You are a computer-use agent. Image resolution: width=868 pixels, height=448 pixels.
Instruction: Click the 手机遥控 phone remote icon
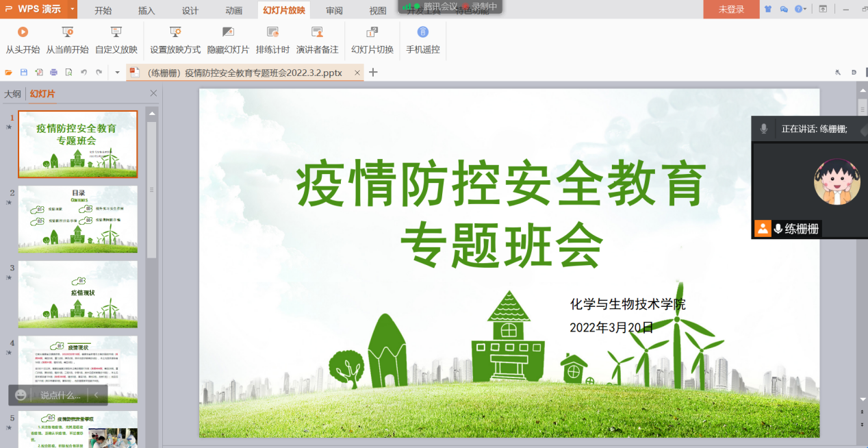pos(423,32)
